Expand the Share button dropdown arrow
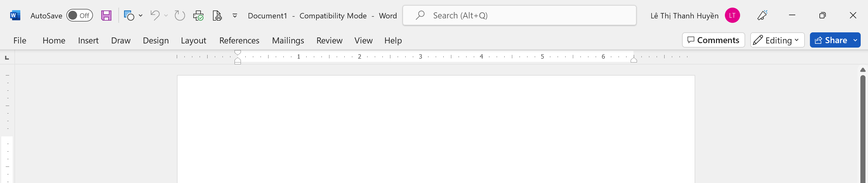The height and width of the screenshot is (183, 868). 855,40
